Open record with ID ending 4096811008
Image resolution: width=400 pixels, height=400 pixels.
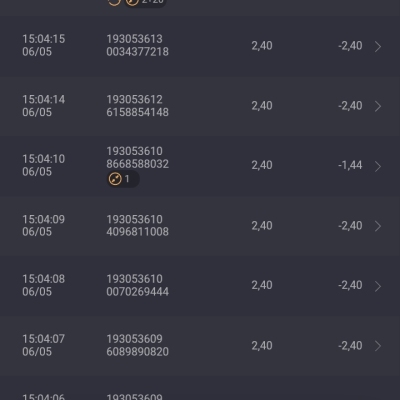click(x=137, y=232)
